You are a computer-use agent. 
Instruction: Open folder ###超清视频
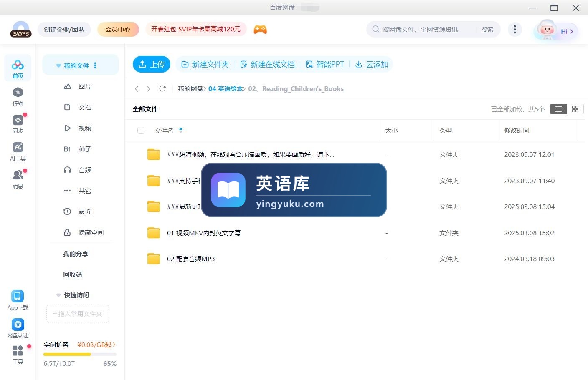[251, 154]
